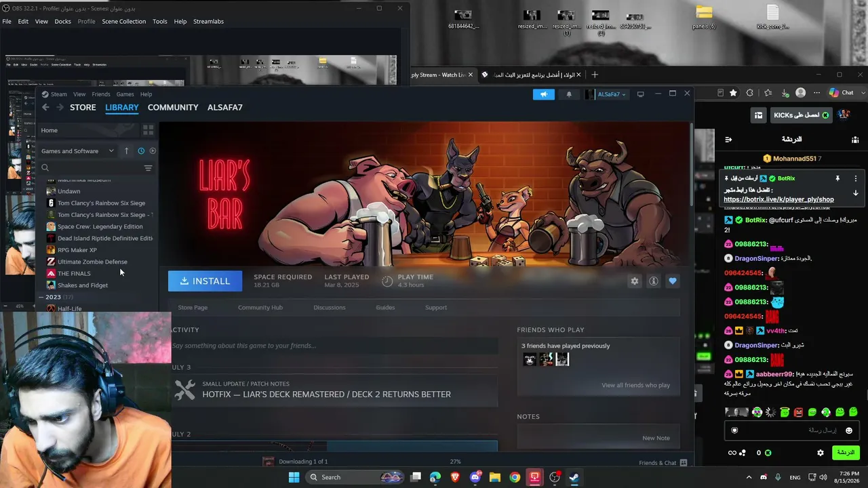Open Discord from taskbar
This screenshot has height=488, width=868.
(x=475, y=477)
